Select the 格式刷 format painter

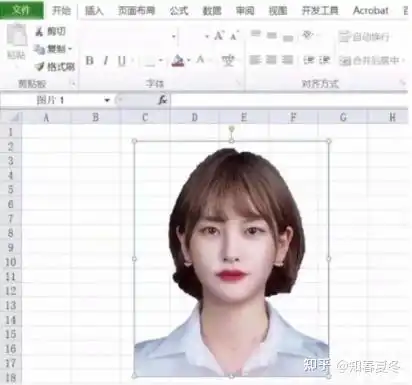click(55, 67)
